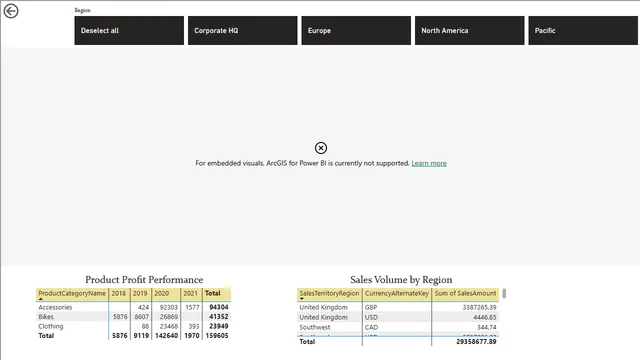Select the Clothing row label
Image resolution: width=640 pixels, height=360 pixels.
coord(51,326)
